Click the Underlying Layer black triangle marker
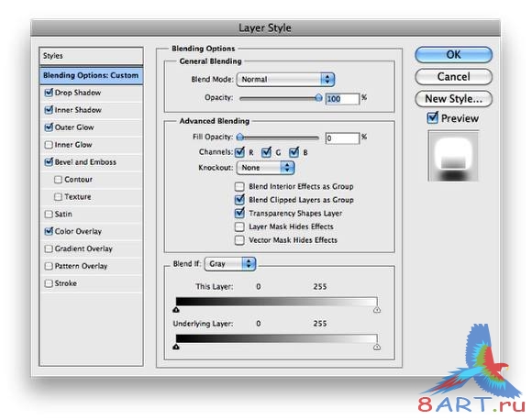The height and width of the screenshot is (420, 532). coord(176,347)
